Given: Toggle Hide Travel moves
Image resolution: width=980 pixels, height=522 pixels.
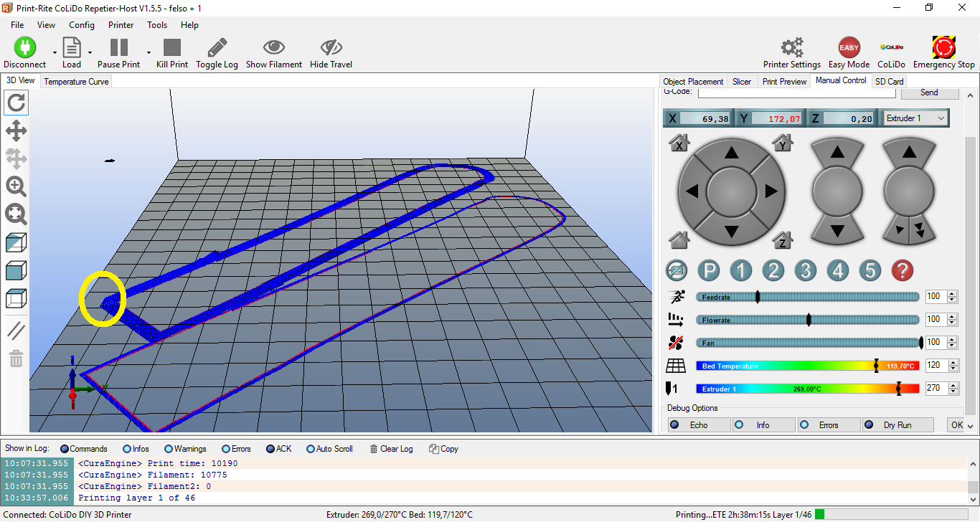Looking at the screenshot, I should [331, 48].
